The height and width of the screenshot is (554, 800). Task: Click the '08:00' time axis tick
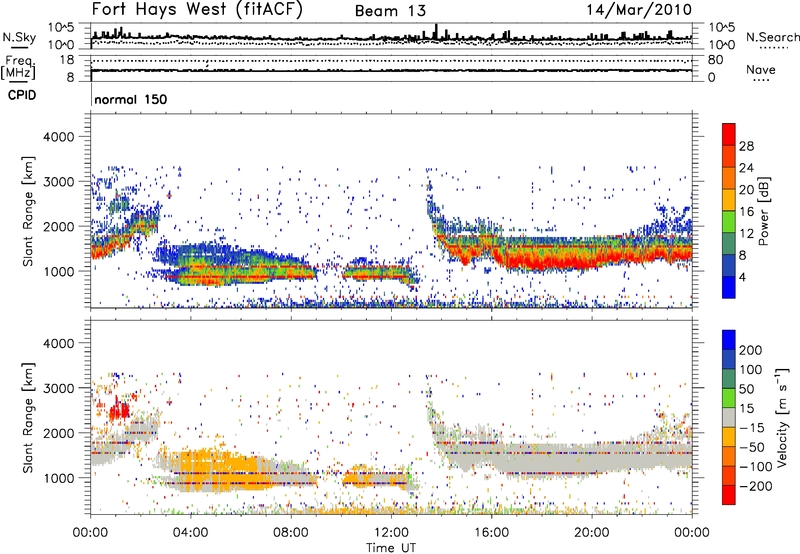pyautogui.click(x=291, y=533)
